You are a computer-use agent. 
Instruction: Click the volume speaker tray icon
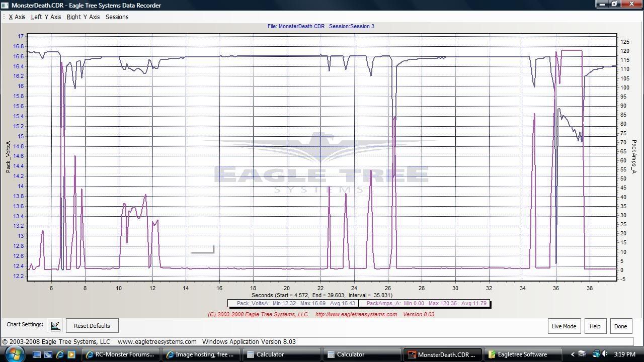tap(605, 354)
